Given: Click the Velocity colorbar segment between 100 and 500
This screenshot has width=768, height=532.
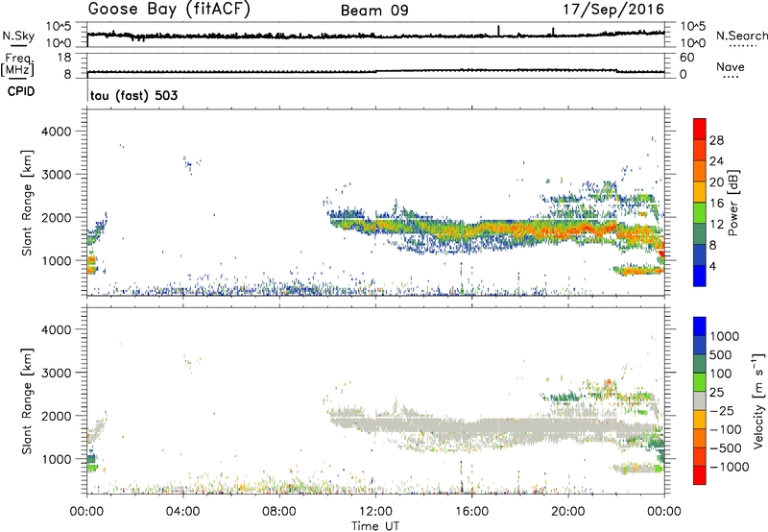Looking at the screenshot, I should click(700, 364).
